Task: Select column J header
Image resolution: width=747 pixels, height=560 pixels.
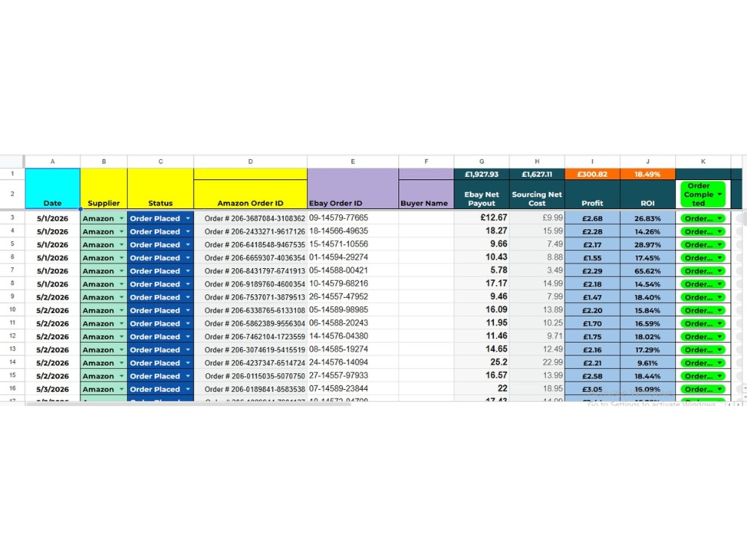Action: 648,161
